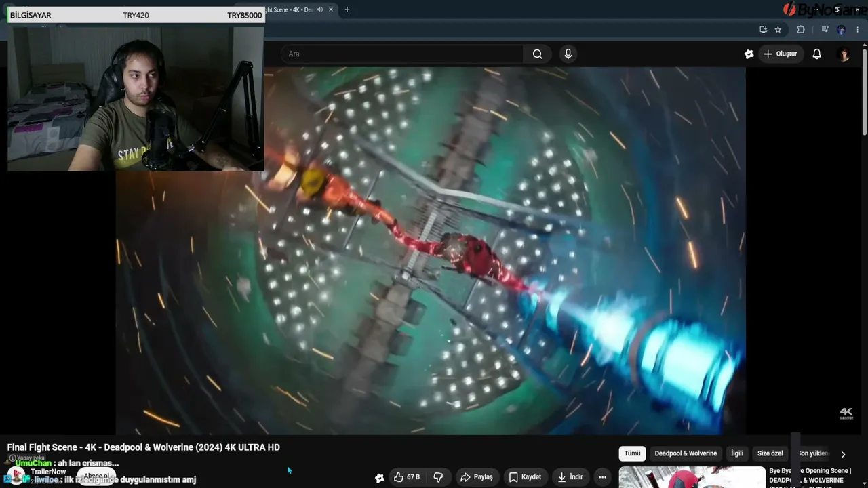868x488 pixels.
Task: Open the TrailerNow channel name
Action: pos(48,472)
